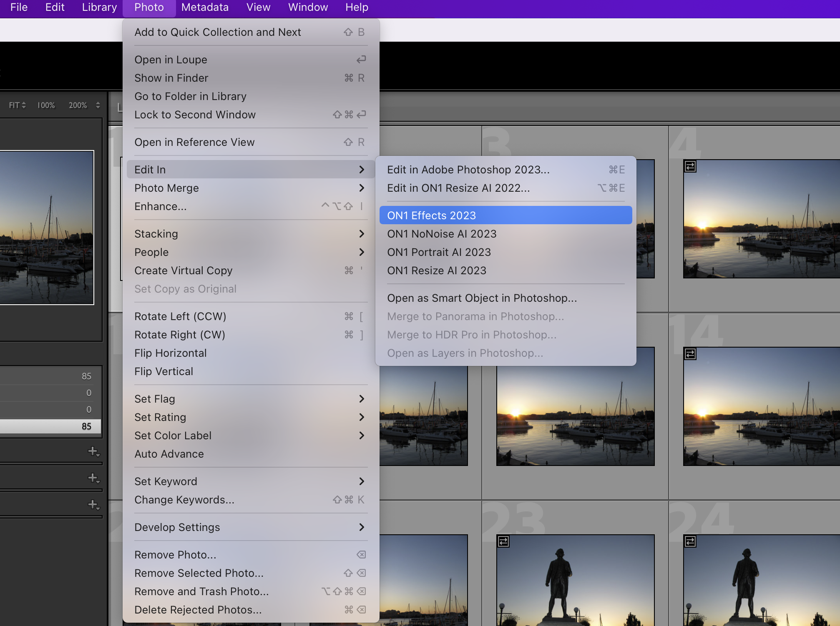Screen dimensions: 840x626
Task: Open the View menu
Action: 258,8
